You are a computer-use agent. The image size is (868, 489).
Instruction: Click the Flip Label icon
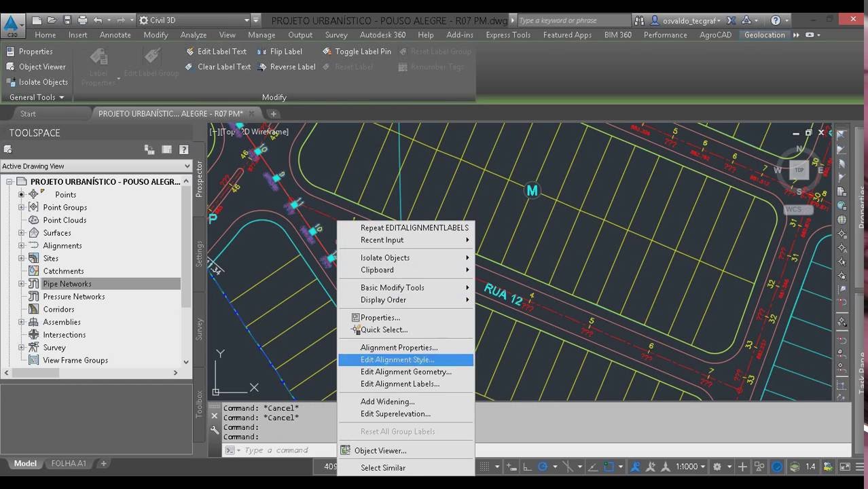click(262, 52)
